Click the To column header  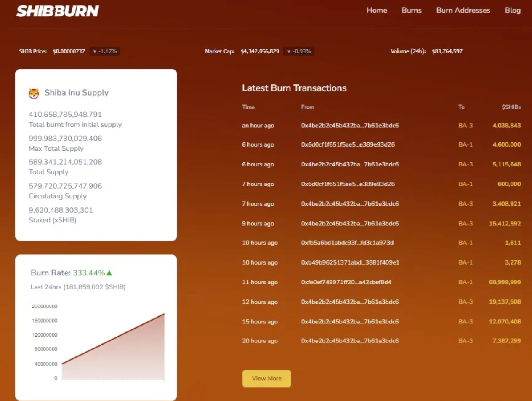[461, 107]
